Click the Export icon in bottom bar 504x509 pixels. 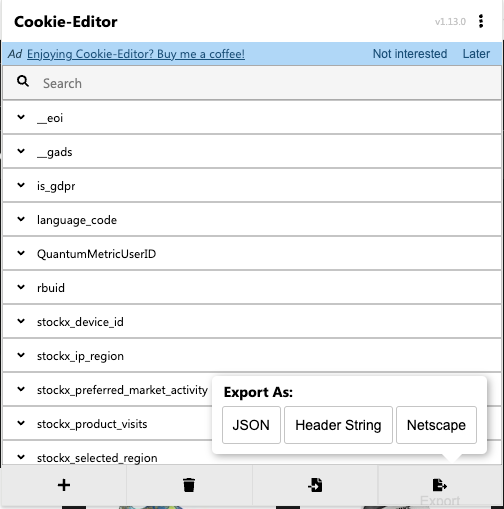coord(440,485)
